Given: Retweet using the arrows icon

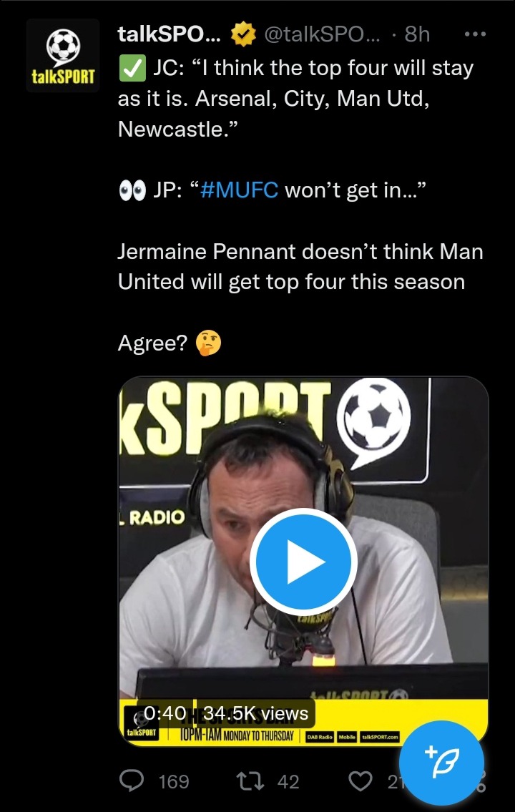Looking at the screenshot, I should [250, 781].
